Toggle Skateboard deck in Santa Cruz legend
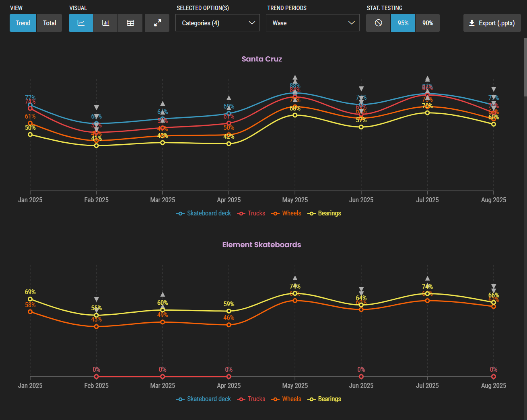 [x=204, y=213]
